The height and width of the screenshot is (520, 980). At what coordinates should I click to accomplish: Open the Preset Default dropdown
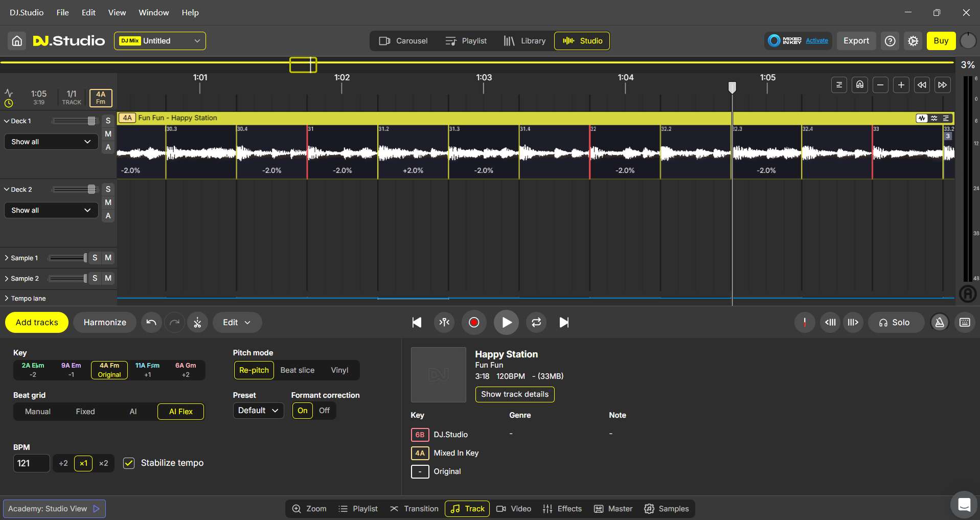pyautogui.click(x=258, y=411)
